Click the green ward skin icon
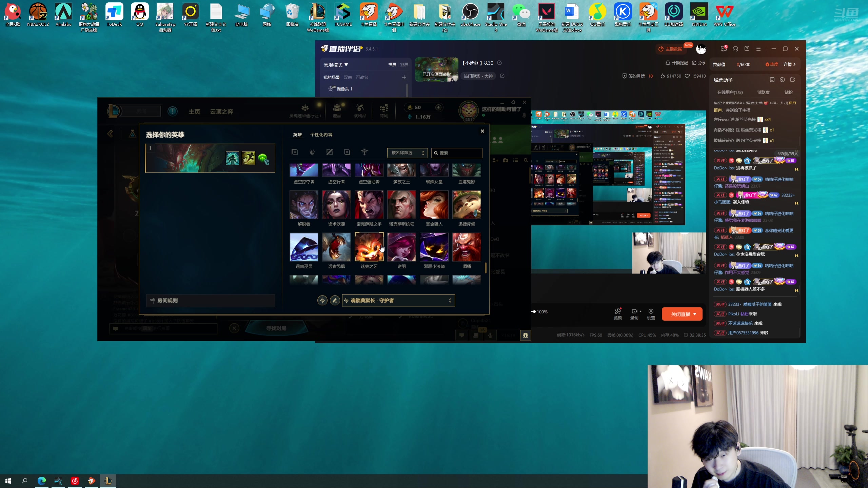The image size is (868, 488). click(x=263, y=158)
